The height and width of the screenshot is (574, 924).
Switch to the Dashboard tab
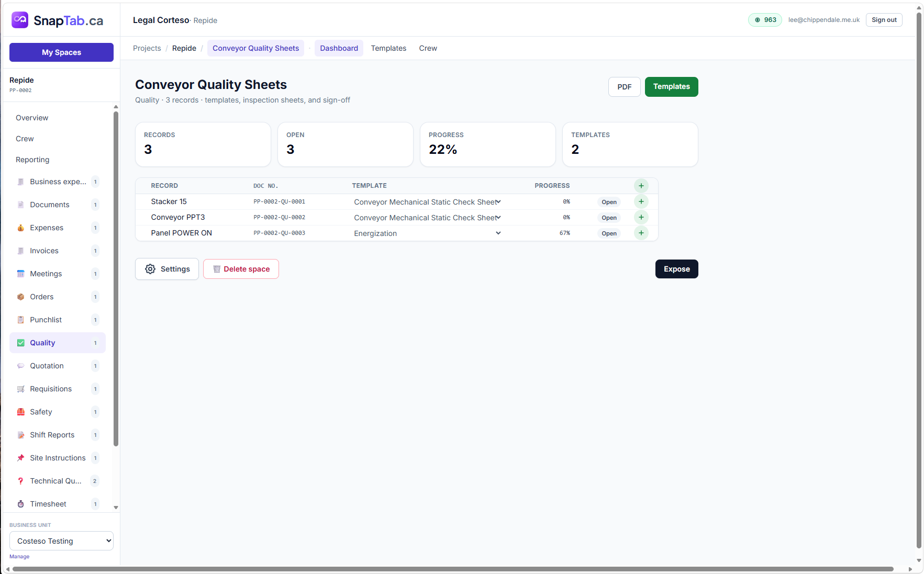(x=339, y=48)
